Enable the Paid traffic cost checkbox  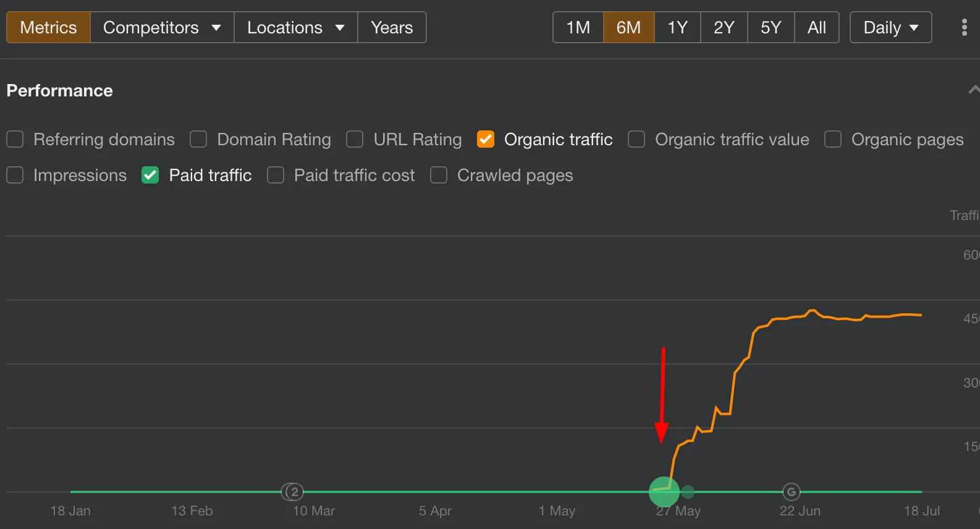click(276, 176)
